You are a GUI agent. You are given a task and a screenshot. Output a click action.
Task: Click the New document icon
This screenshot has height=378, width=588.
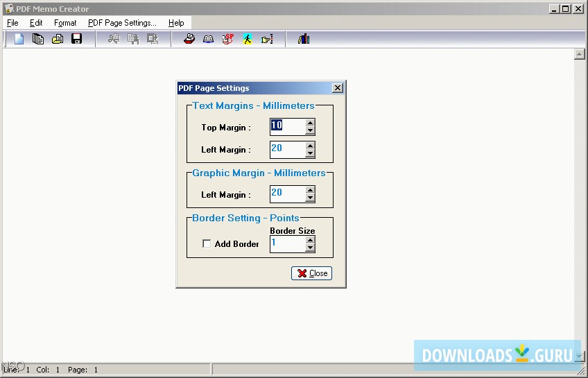coord(19,39)
